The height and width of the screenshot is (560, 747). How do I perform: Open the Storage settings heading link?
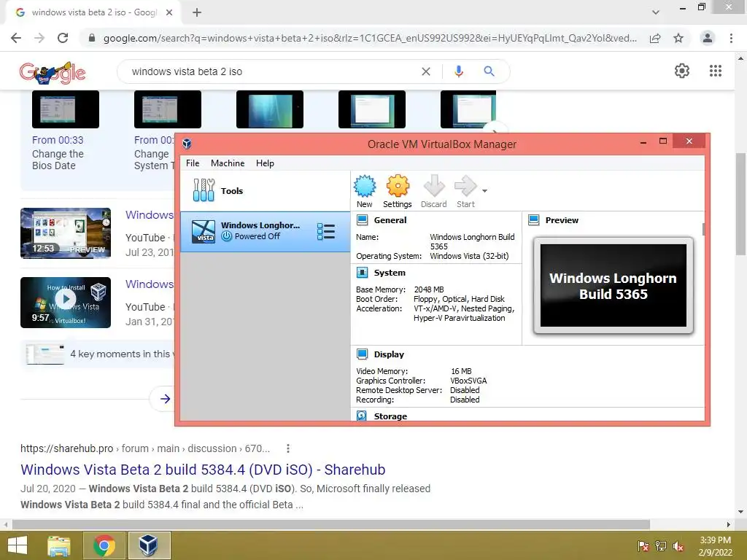coord(390,416)
